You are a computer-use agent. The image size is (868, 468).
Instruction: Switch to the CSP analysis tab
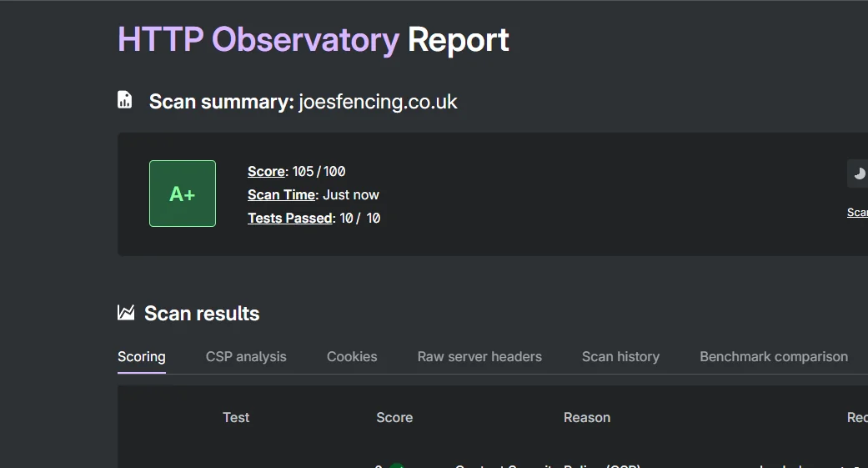point(246,357)
